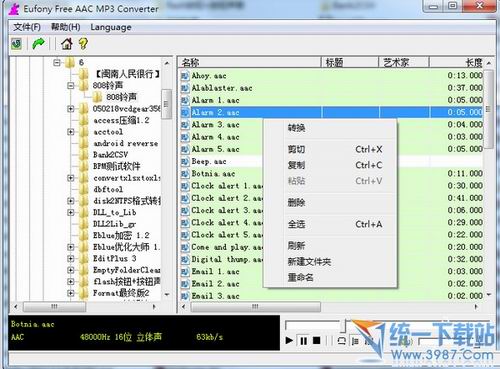Select the file Alarm 3.aac
500x369 pixels.
tap(216, 125)
